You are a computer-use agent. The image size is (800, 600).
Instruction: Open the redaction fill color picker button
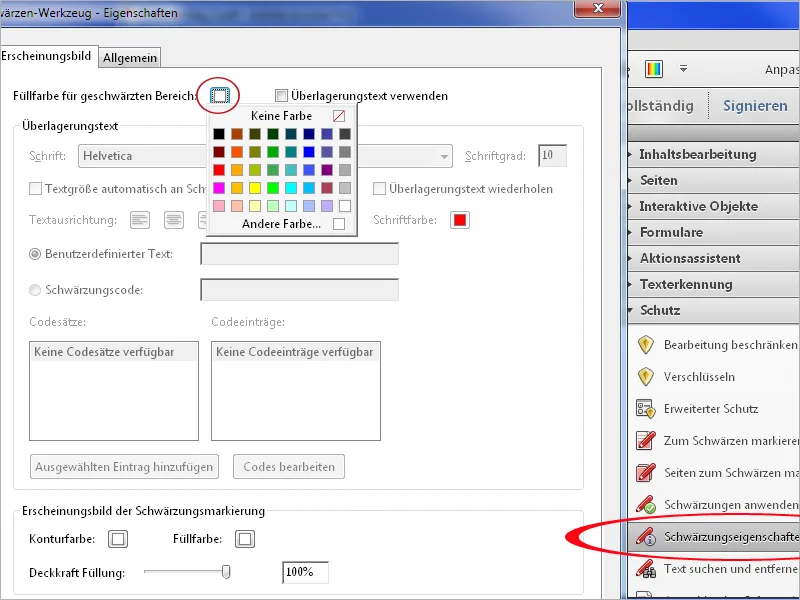219,95
